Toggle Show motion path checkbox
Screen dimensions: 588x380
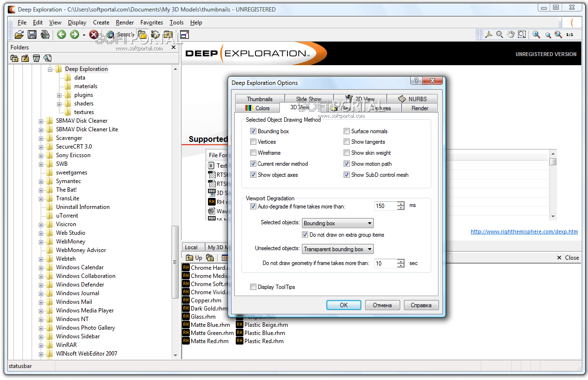pyautogui.click(x=346, y=164)
